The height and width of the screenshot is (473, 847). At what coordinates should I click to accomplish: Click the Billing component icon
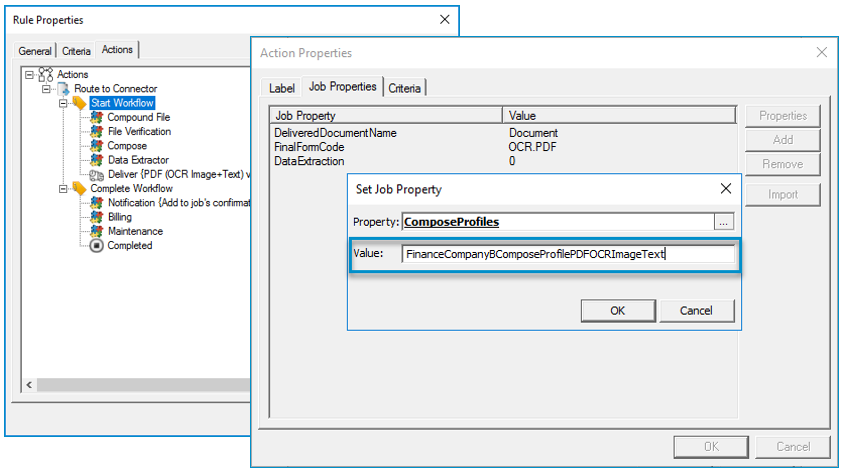pos(97,217)
